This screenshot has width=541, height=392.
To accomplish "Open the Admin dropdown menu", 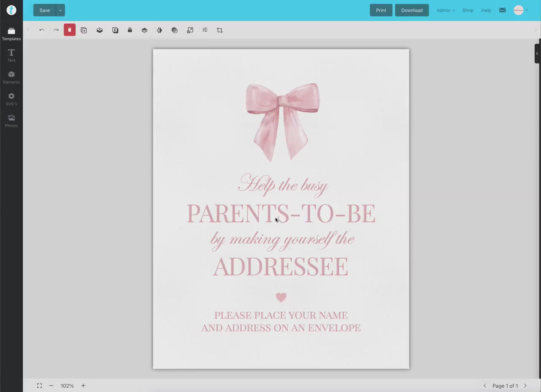I will [x=445, y=11].
